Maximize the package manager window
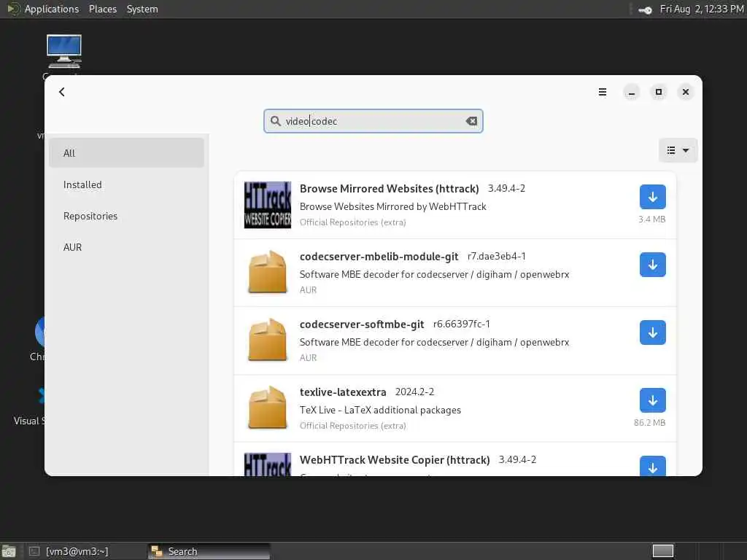Viewport: 747px width, 560px height. pyautogui.click(x=659, y=92)
